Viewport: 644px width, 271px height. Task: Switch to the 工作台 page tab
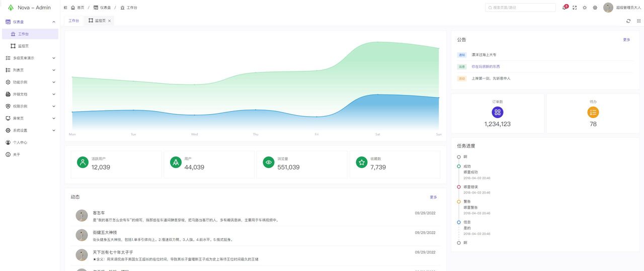73,21
